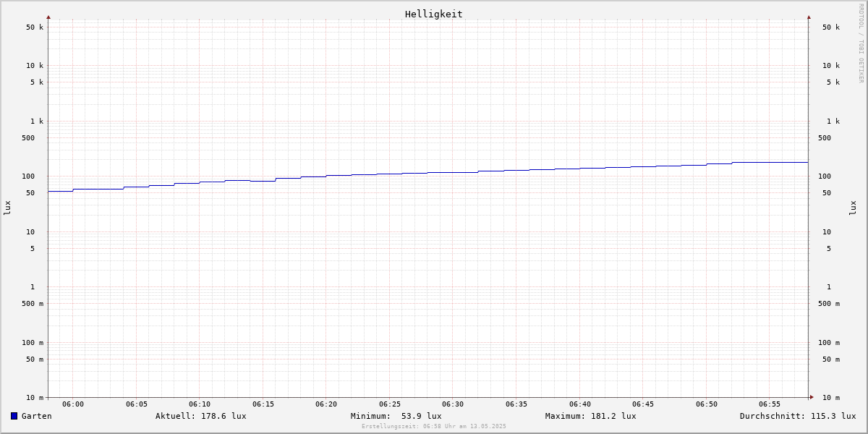Click the 06:05 time axis label
Screen dimensions: 868x434
pos(137,404)
